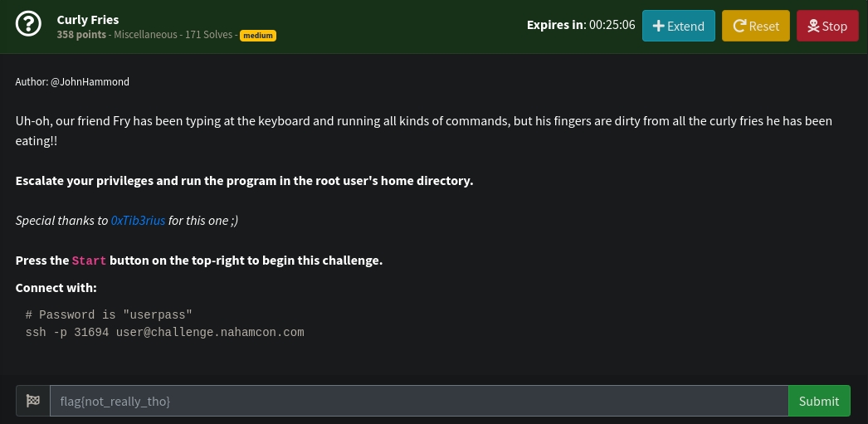Click the circular arrow Reset icon
The image size is (868, 424).
click(739, 26)
